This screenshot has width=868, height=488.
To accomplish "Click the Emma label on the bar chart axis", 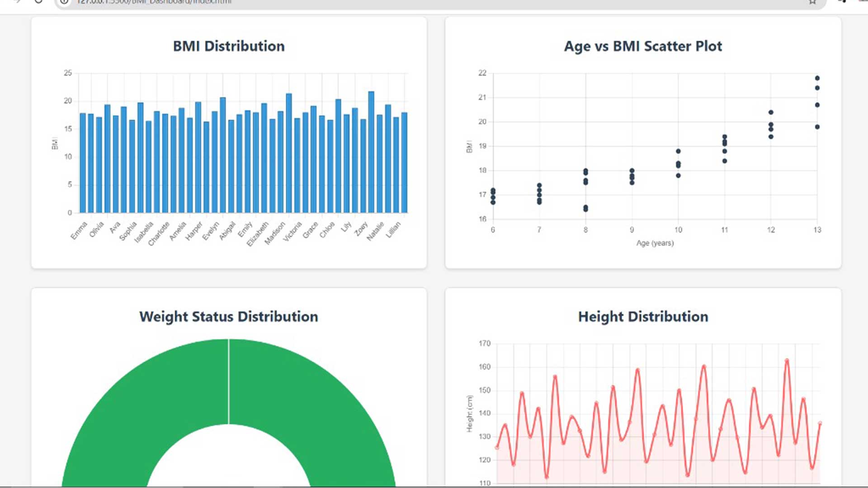I will 79,230.
